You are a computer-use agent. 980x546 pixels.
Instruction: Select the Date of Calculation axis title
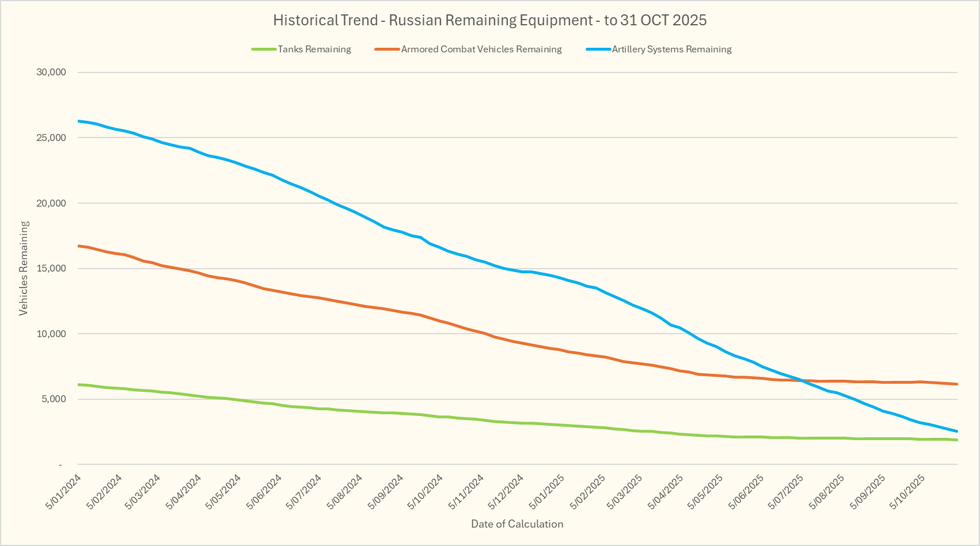(x=517, y=524)
